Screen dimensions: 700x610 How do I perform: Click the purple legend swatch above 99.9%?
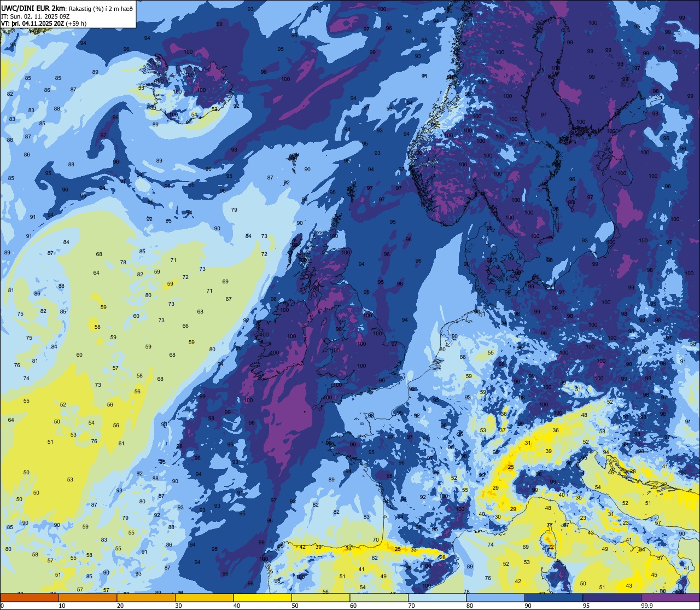(670, 598)
